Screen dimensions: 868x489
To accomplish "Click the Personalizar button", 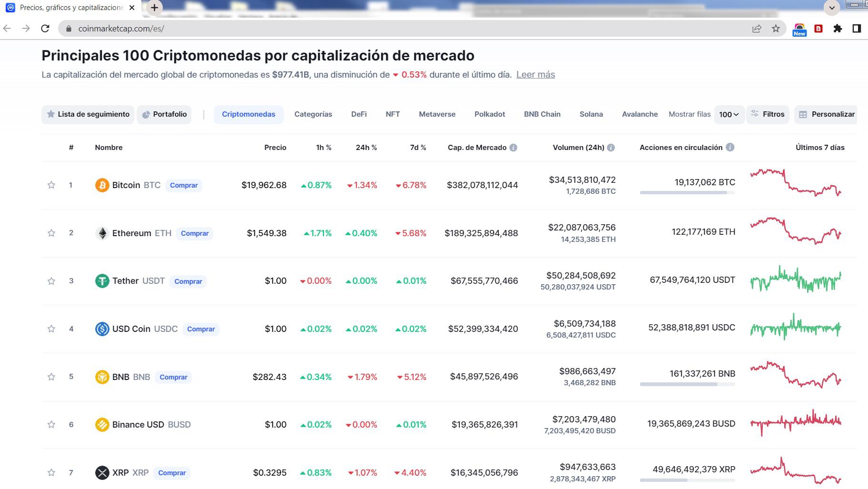I will point(826,115).
